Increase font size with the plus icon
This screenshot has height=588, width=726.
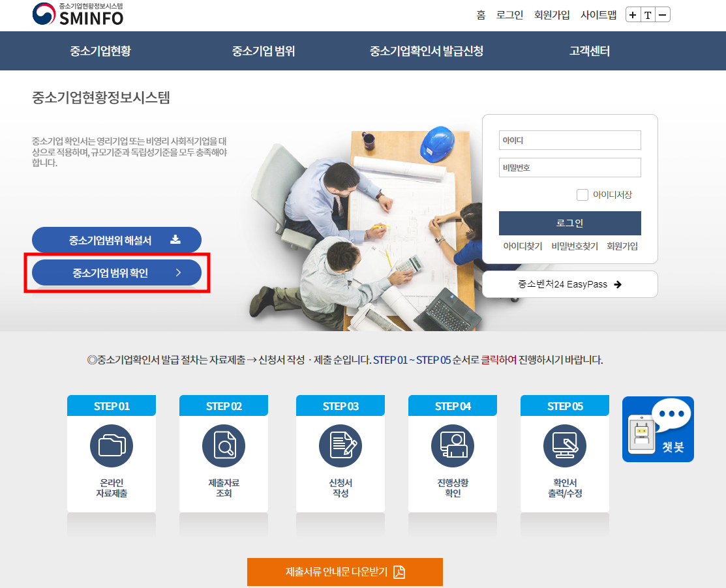tap(633, 15)
